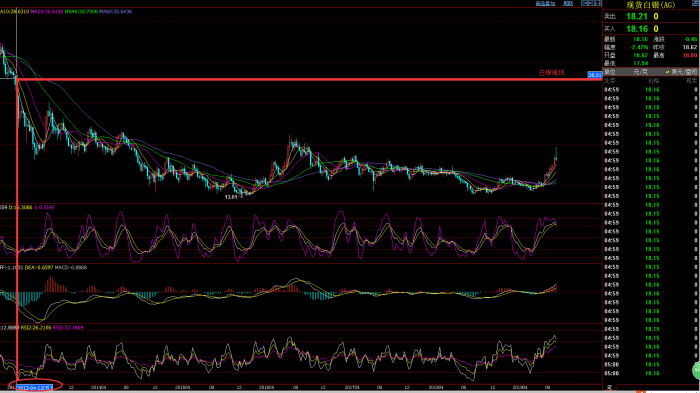Click the 价格 column header in tick list
Image resolution: width=700 pixels, height=393 pixels.
tap(653, 81)
